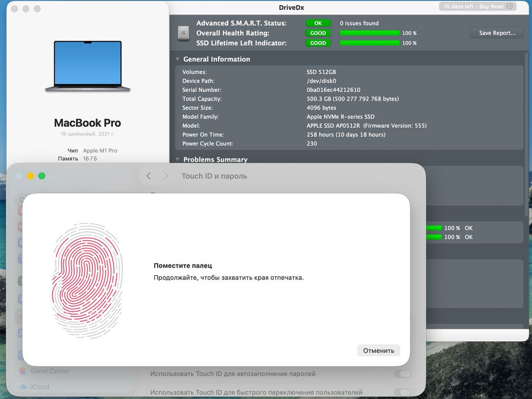Click the serial number 0ba016ec44212610
The image size is (532, 399).
point(333,90)
